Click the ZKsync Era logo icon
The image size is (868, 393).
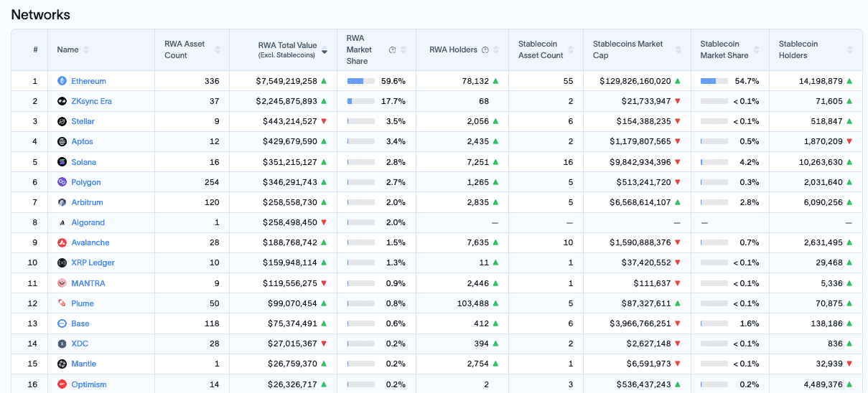tap(62, 101)
